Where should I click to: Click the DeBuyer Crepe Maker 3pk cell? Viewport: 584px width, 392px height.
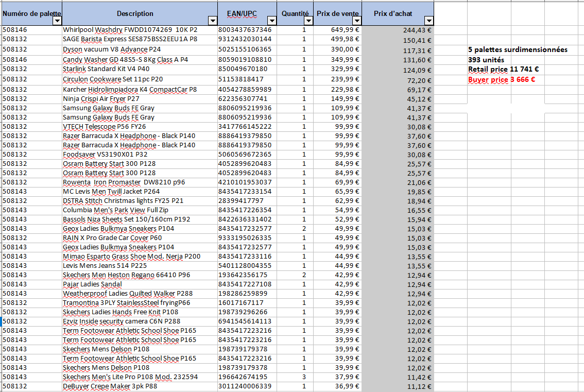[x=110, y=386]
